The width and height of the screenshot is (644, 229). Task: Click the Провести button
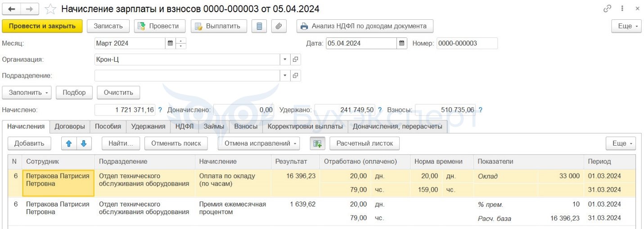click(159, 26)
